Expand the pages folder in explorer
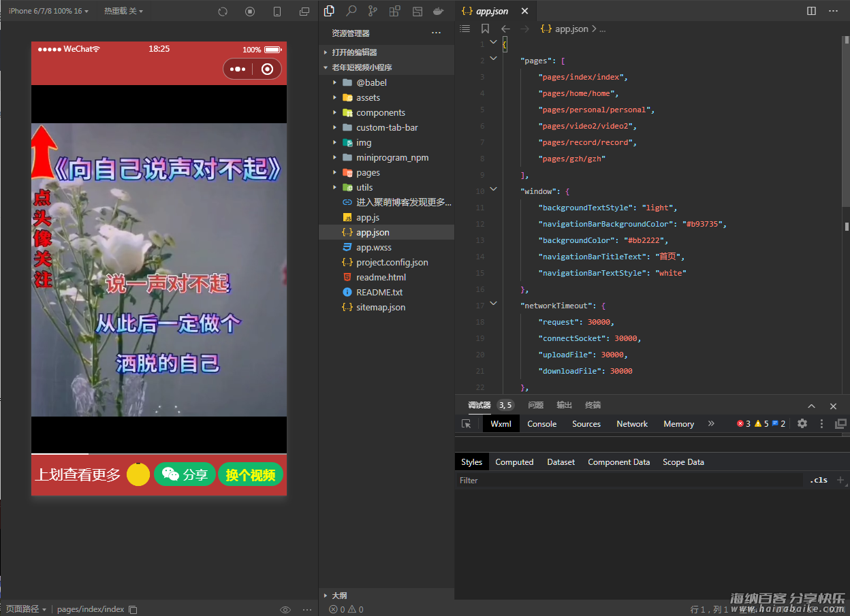 368,172
